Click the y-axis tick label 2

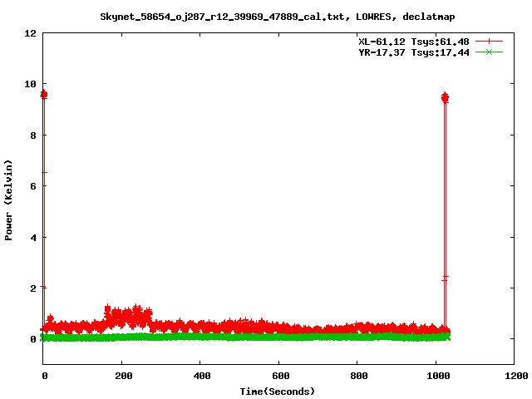pos(33,288)
